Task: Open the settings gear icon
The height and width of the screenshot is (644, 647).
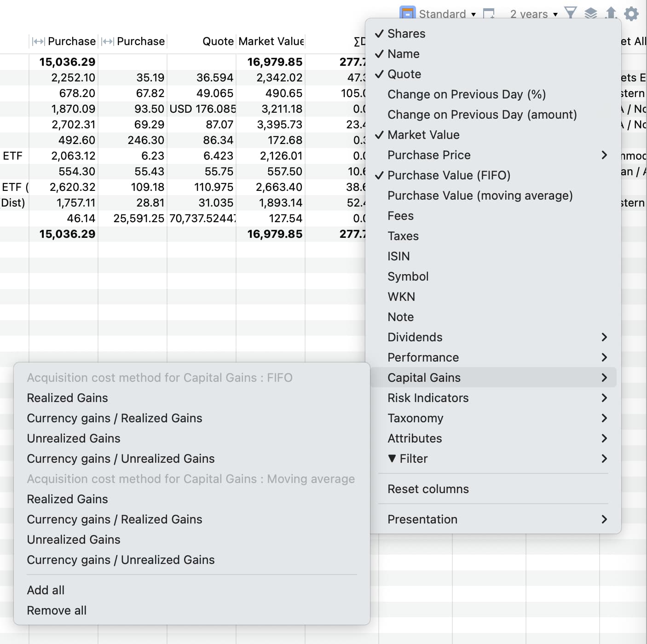Action: [x=631, y=13]
